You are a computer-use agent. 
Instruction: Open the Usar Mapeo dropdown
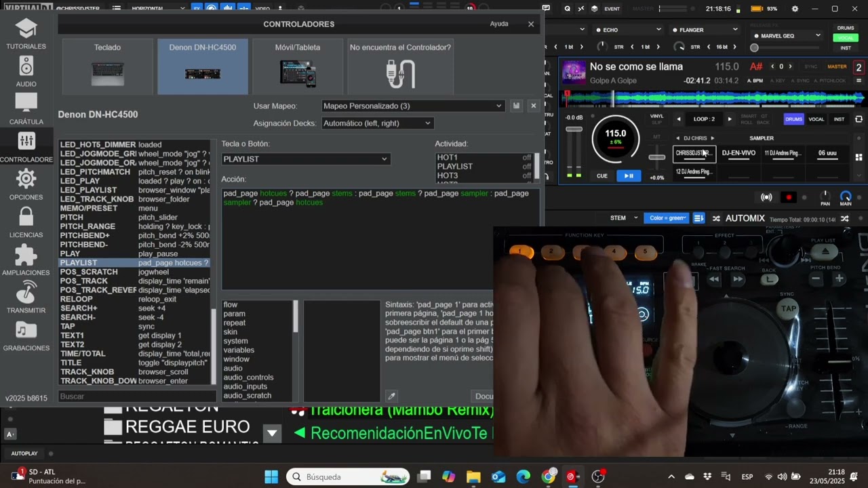point(413,106)
